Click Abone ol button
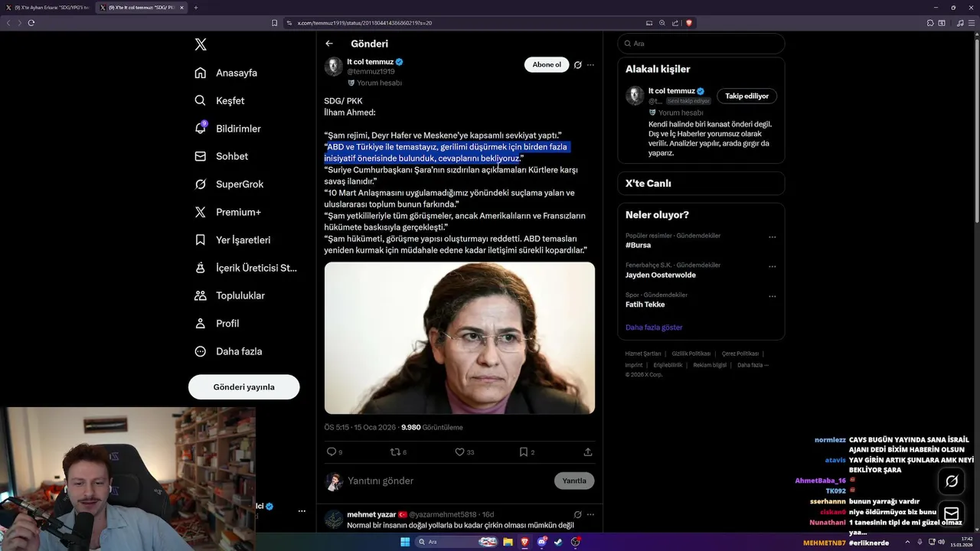 (x=547, y=65)
